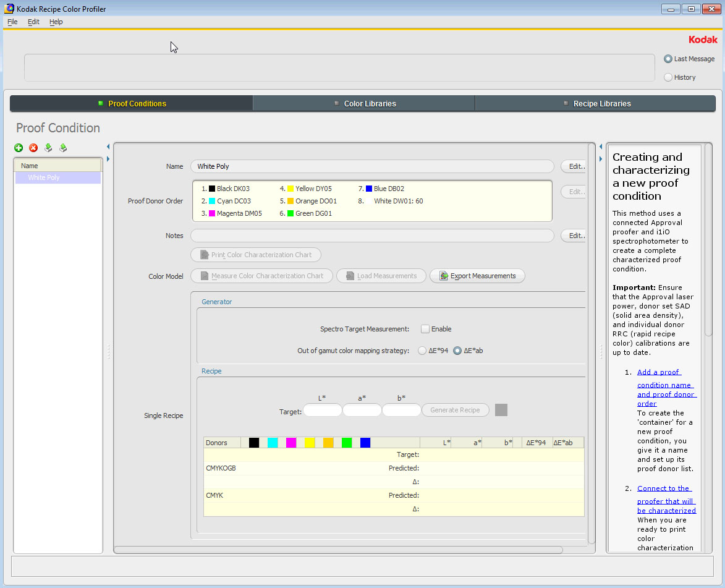
Task: Choose ΔE*94 gamut mapping strategy
Action: pyautogui.click(x=422, y=351)
